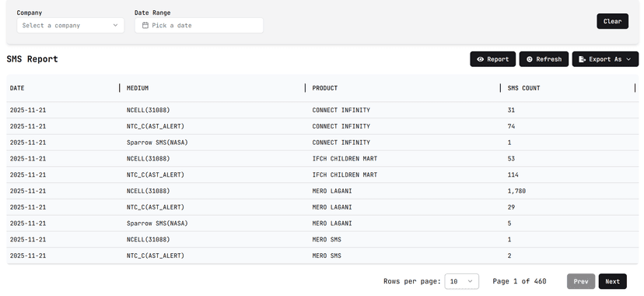Click CONNECT INFINITY product with count 31
Screen dimensions: 644x296
[341, 110]
